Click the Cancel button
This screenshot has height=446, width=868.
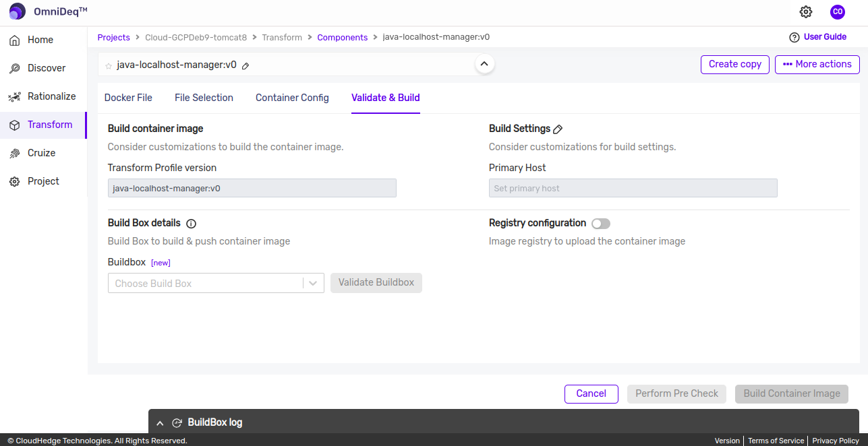(591, 393)
